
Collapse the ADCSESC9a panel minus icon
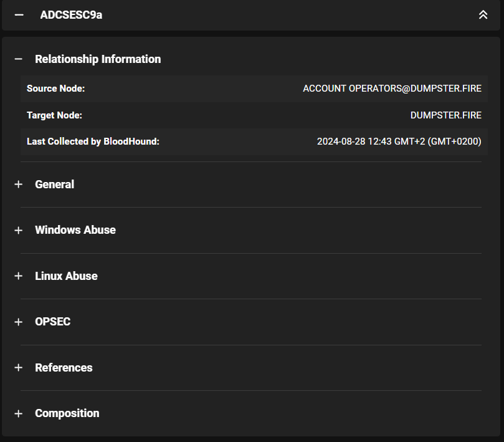click(19, 15)
